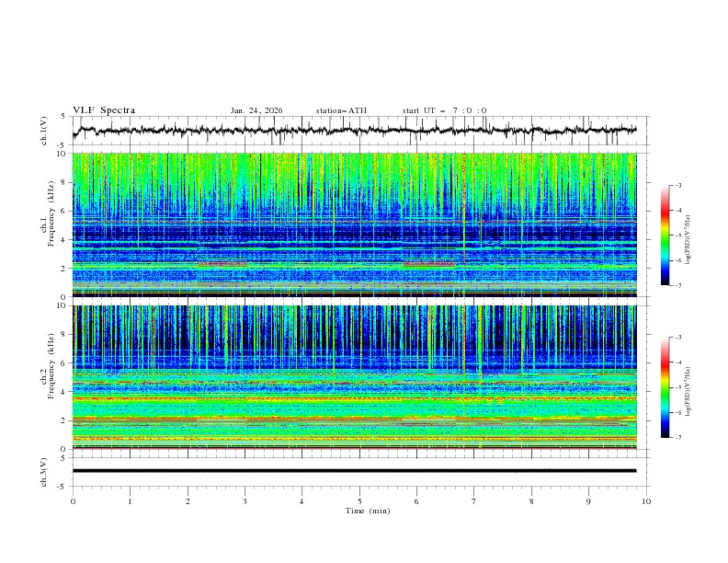Click the 'ch.1(V)' axis label of waveform panel
The image size is (728, 563).
tap(46, 131)
